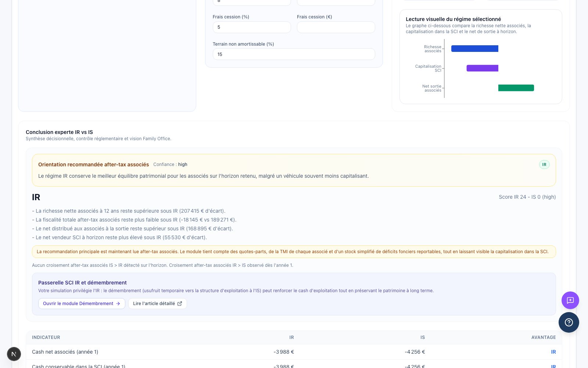
Task: Click IR advantage in Cash net associés row
Action: [x=553, y=352]
